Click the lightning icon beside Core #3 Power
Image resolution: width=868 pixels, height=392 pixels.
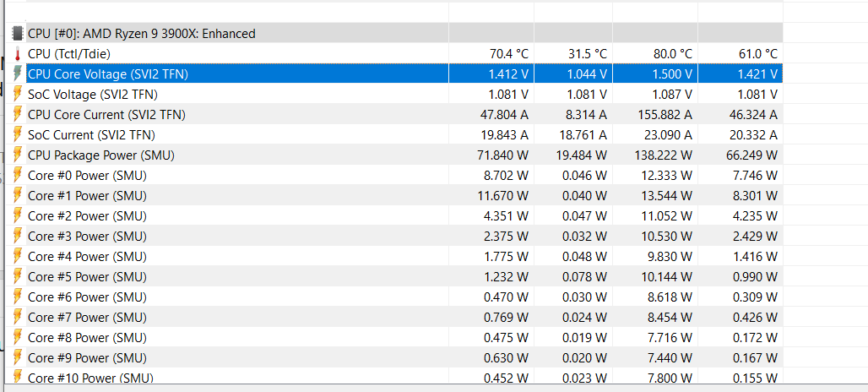18,237
